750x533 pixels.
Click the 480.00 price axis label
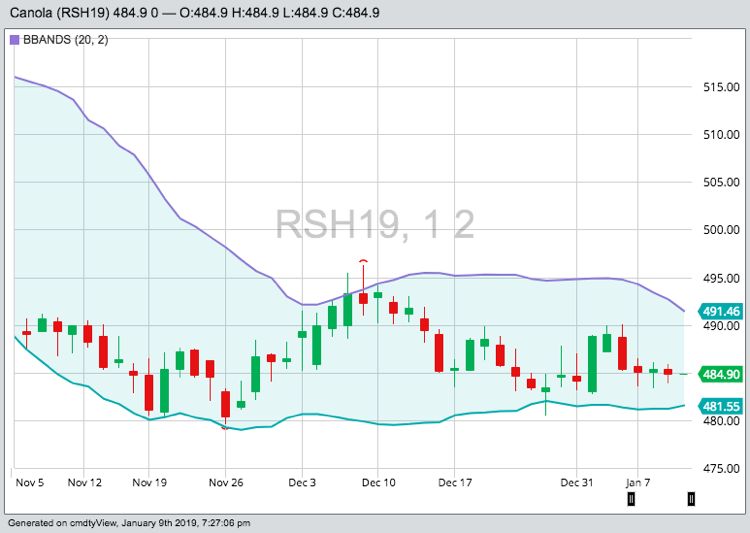click(x=721, y=421)
